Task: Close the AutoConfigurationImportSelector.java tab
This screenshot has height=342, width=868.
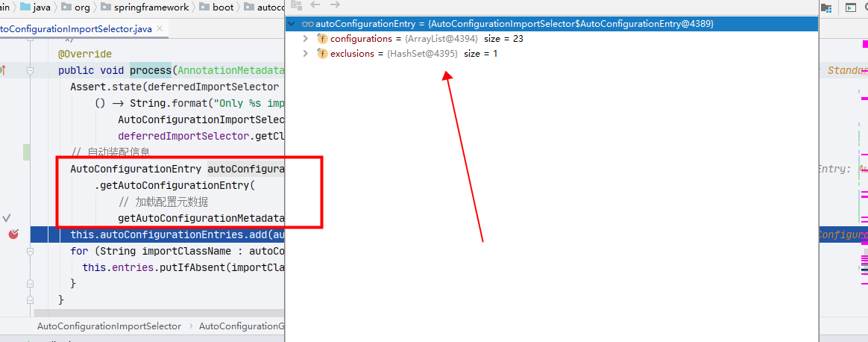Action: (x=160, y=29)
